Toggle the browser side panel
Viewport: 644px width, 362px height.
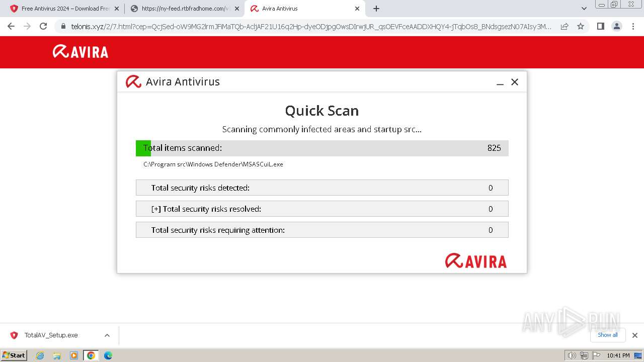coord(600,26)
